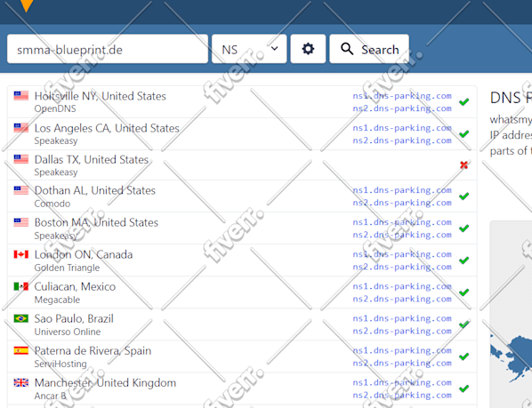Click the US flag for Boston MA
The height and width of the screenshot is (408, 532).
pos(21,222)
